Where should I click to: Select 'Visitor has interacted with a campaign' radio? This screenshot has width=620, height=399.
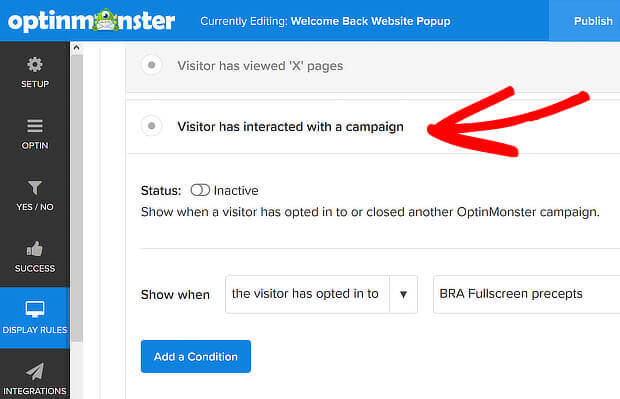[x=151, y=126]
